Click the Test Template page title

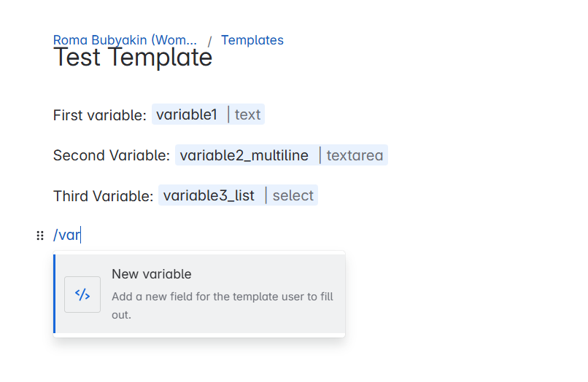133,58
